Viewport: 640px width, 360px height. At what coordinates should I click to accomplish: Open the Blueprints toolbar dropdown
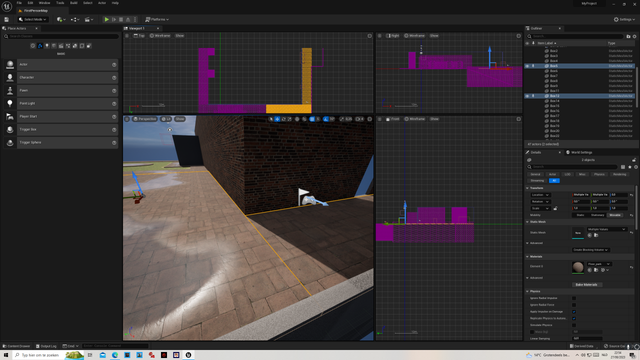pos(75,19)
